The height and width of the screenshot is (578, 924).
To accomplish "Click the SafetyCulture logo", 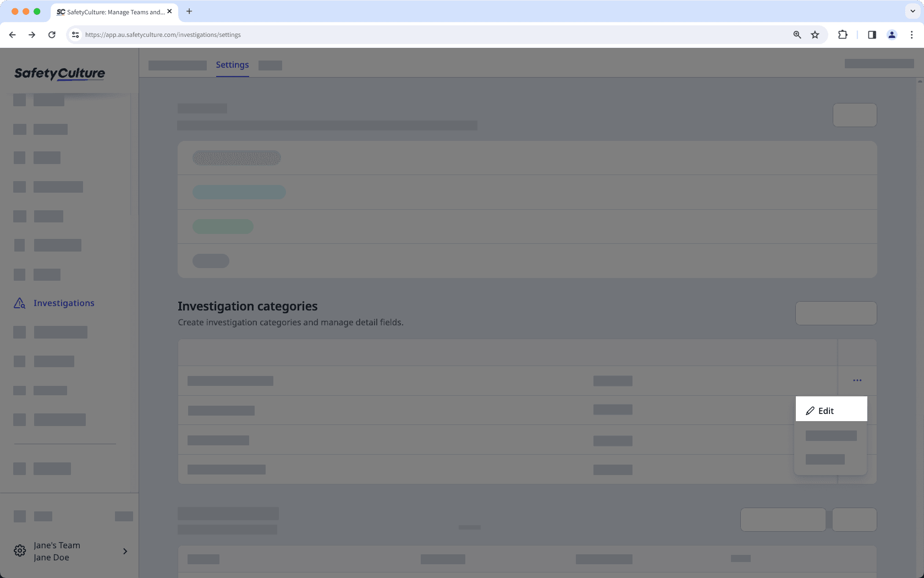I will 59,73.
